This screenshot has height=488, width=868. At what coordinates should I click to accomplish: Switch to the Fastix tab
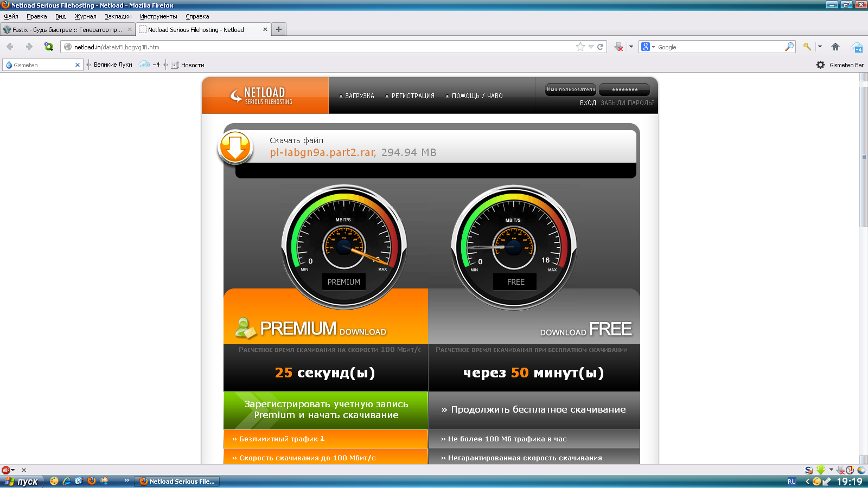pyautogui.click(x=68, y=29)
